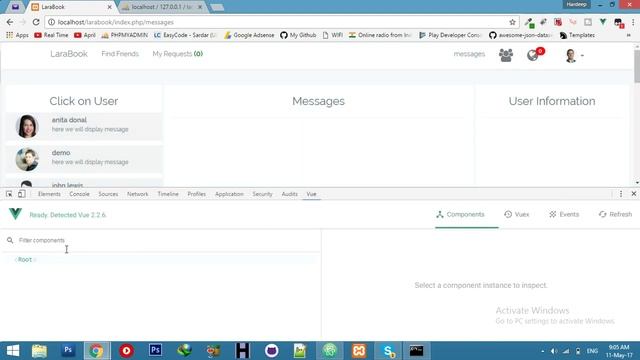Select user anita donal from the list

point(84,126)
